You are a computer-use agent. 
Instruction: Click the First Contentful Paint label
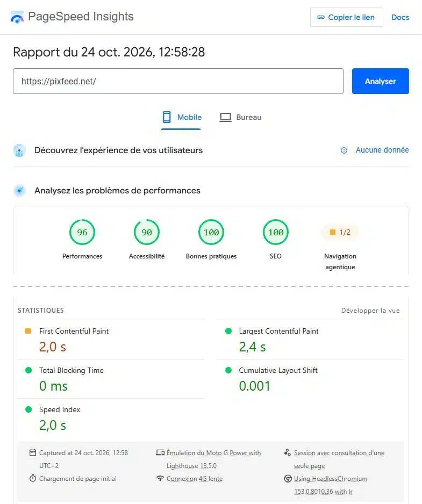point(74,331)
